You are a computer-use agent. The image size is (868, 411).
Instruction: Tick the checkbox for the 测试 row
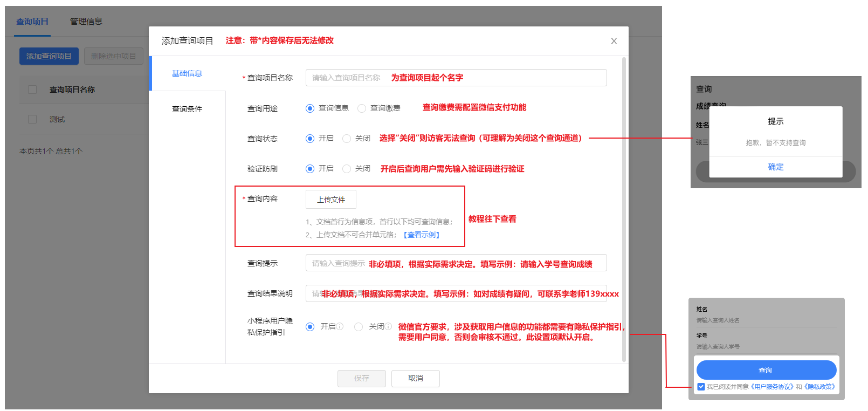click(32, 119)
